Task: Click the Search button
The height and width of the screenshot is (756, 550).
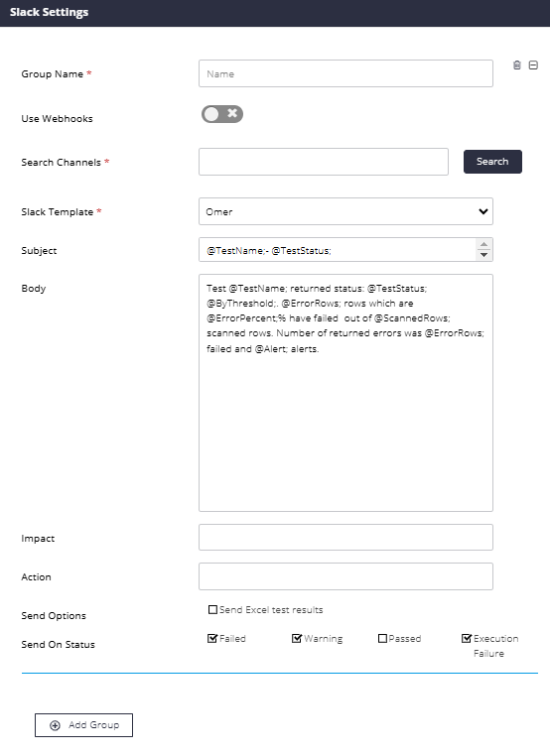Action: coord(492,162)
